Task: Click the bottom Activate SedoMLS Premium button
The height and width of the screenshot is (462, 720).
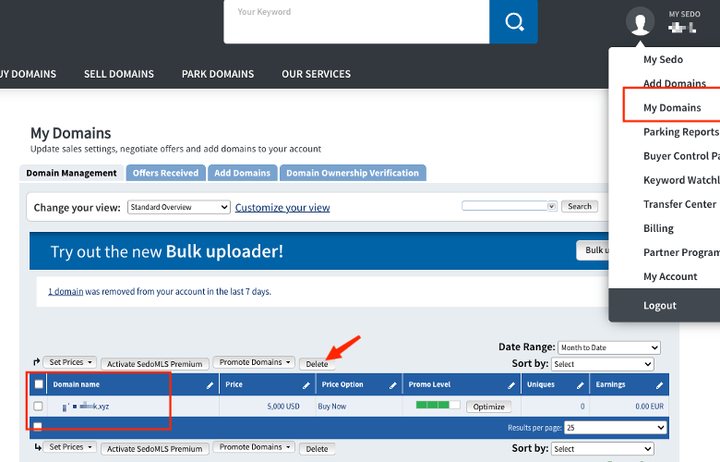Action: click(x=155, y=449)
